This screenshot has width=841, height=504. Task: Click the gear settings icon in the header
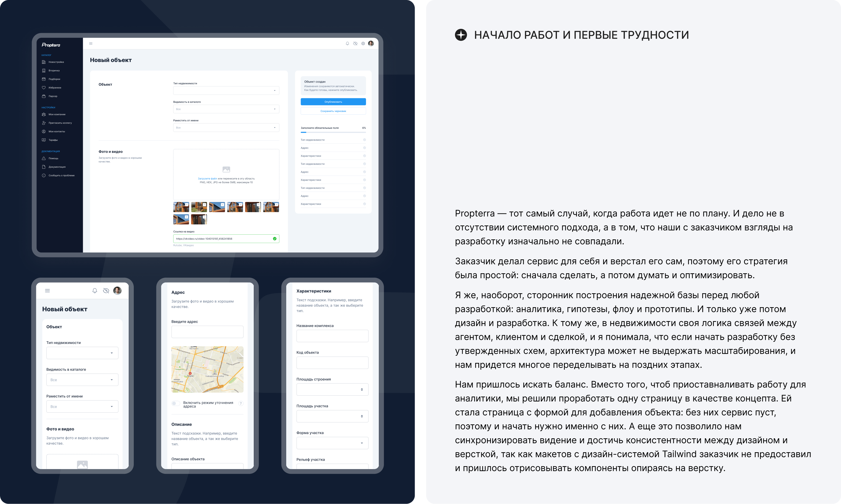pos(363,43)
